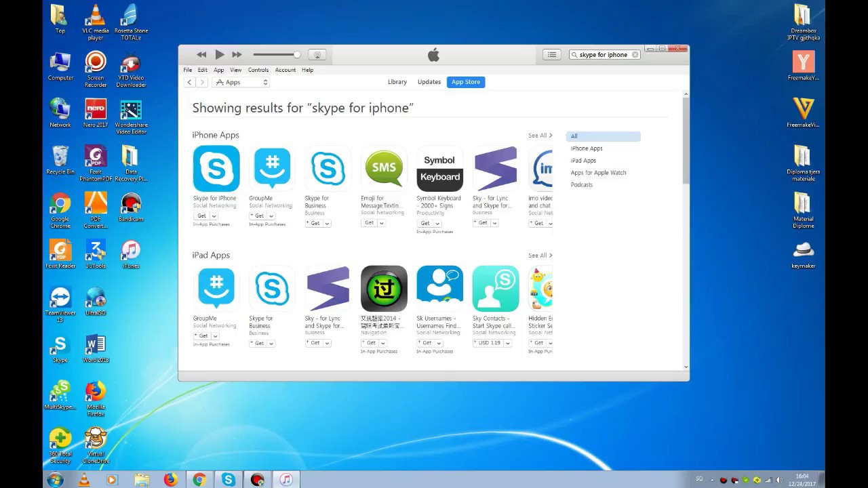See all iPhone Apps results
Viewport: 868px width, 488px height.
540,136
